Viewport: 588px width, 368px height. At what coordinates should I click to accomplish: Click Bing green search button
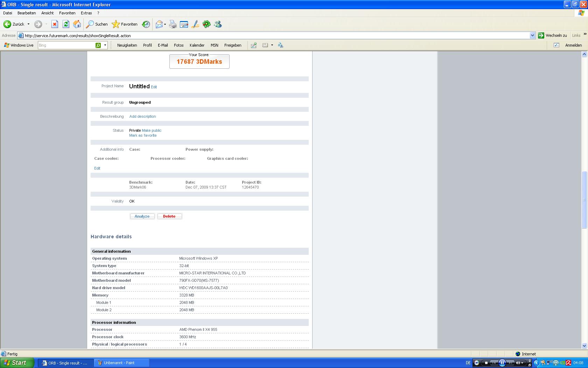point(98,45)
